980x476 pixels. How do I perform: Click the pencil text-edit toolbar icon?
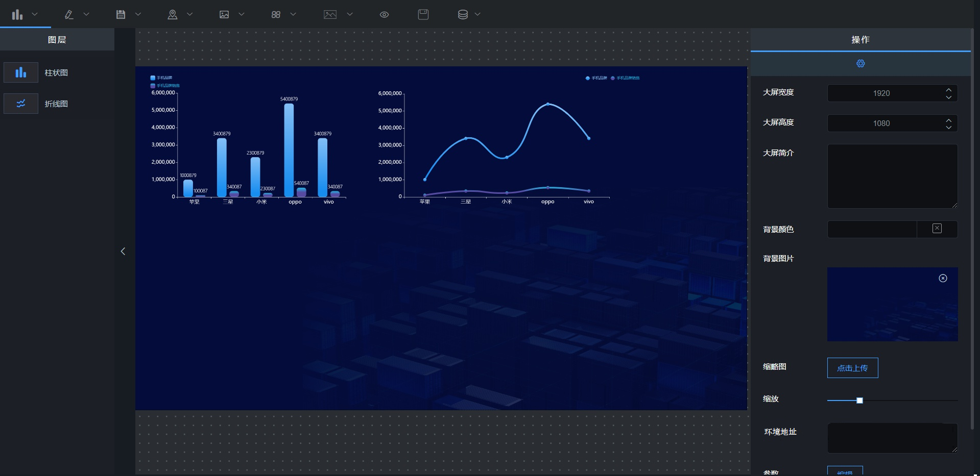coord(69,14)
